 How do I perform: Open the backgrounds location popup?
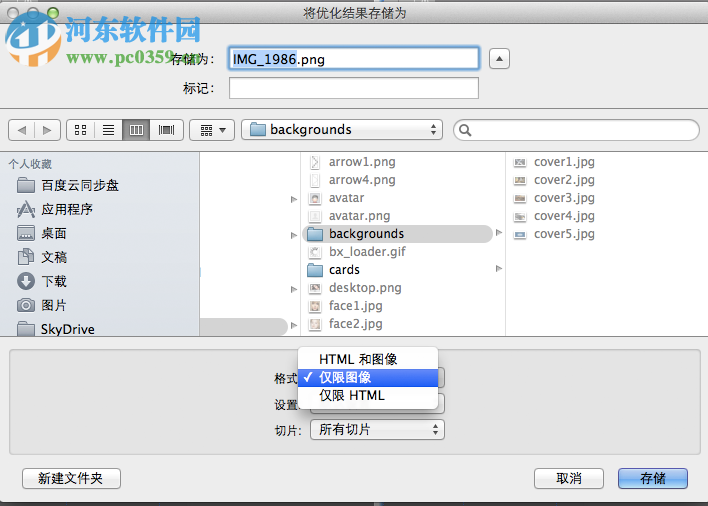pyautogui.click(x=342, y=130)
